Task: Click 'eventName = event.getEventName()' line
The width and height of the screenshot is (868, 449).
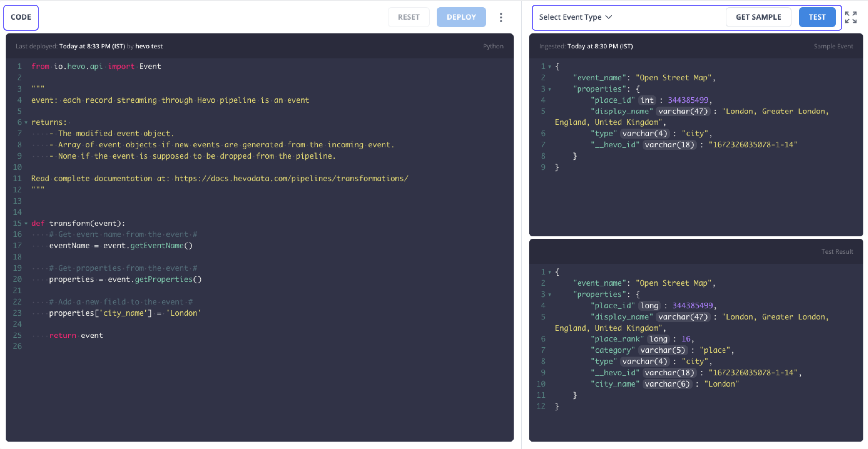Action: coord(121,246)
